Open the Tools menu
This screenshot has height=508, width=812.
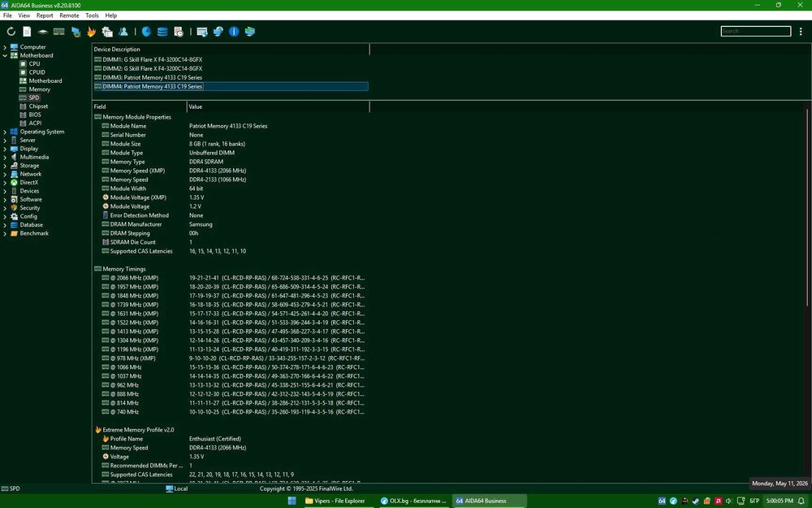[x=93, y=15]
